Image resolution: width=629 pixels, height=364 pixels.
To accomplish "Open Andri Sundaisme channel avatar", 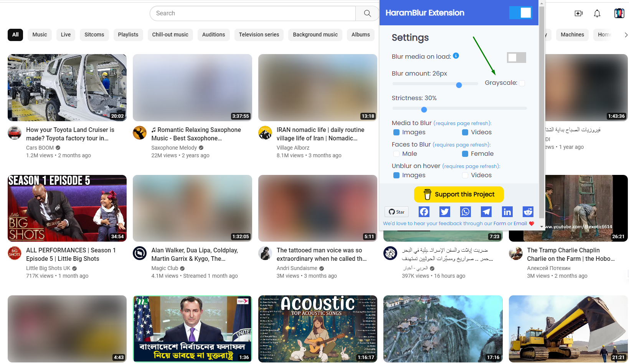I will pos(265,253).
